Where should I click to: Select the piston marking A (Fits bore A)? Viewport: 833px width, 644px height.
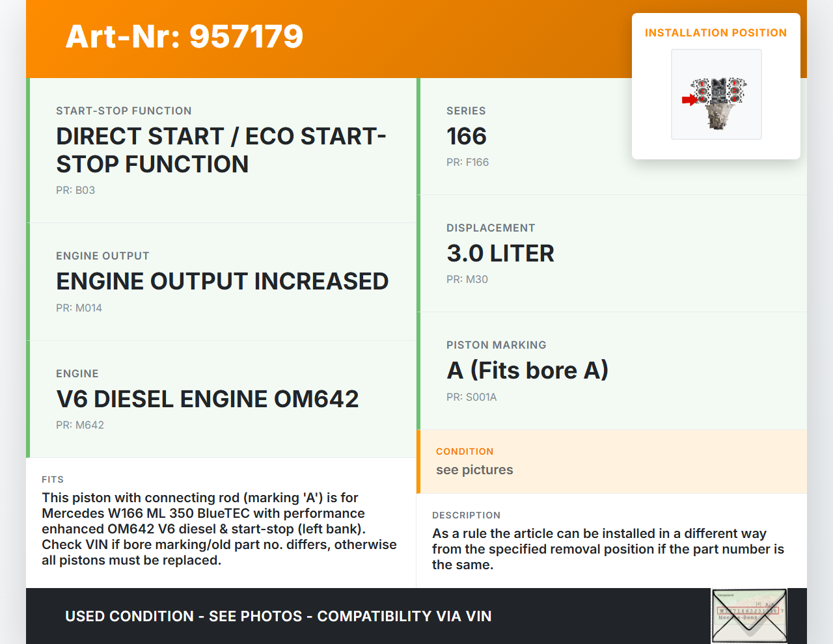pyautogui.click(x=527, y=371)
